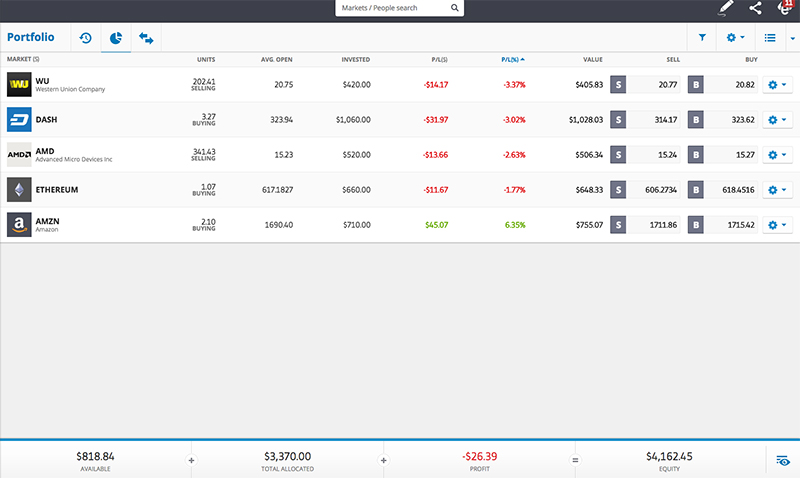Open the AMZN market name
The image size is (800, 478).
click(x=47, y=221)
